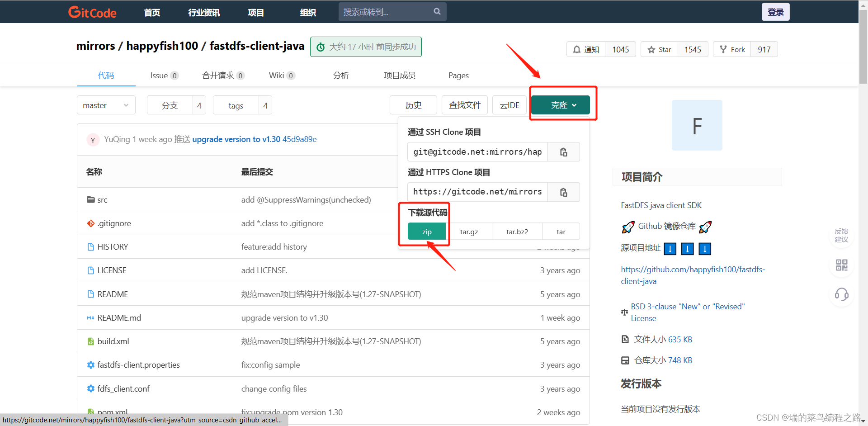Click the sync status clock icon

[x=321, y=47]
